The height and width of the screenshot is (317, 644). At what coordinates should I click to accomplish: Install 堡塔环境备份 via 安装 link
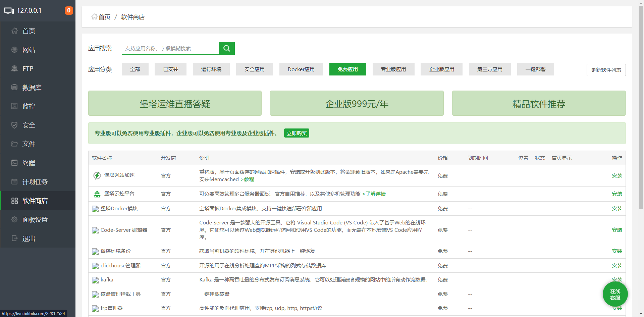click(x=617, y=251)
